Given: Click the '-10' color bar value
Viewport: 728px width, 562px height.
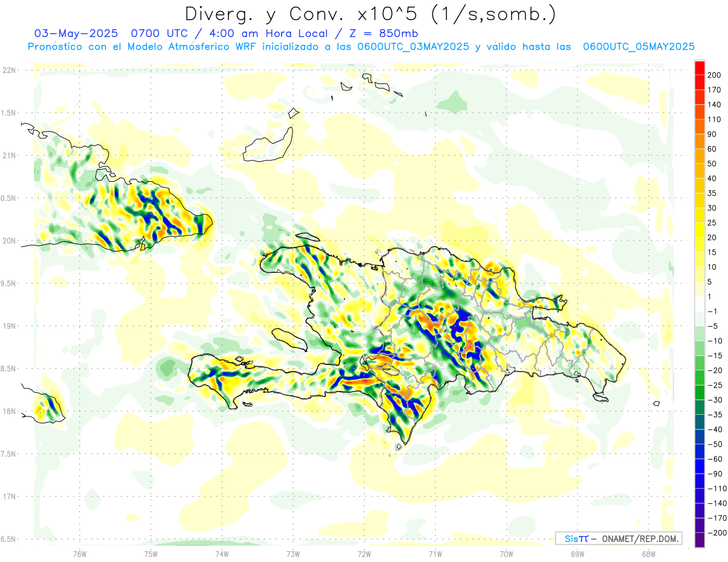Looking at the screenshot, I should click(x=716, y=341).
